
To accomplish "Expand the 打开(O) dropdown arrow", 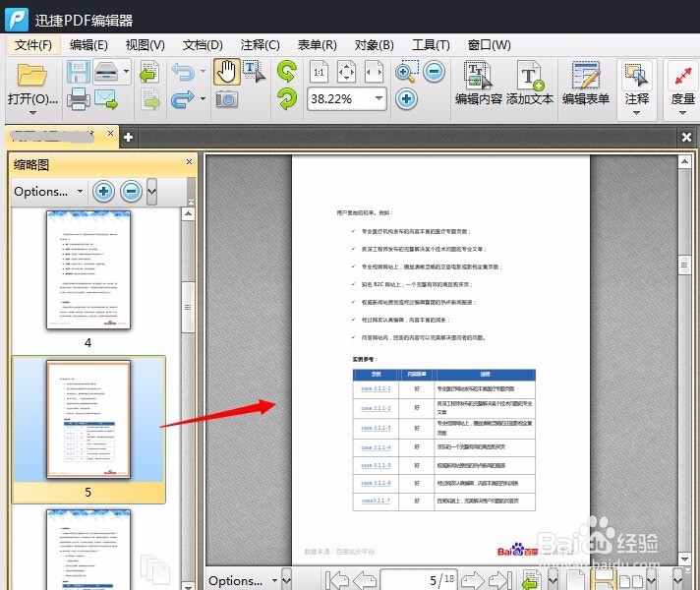I will click(x=32, y=113).
